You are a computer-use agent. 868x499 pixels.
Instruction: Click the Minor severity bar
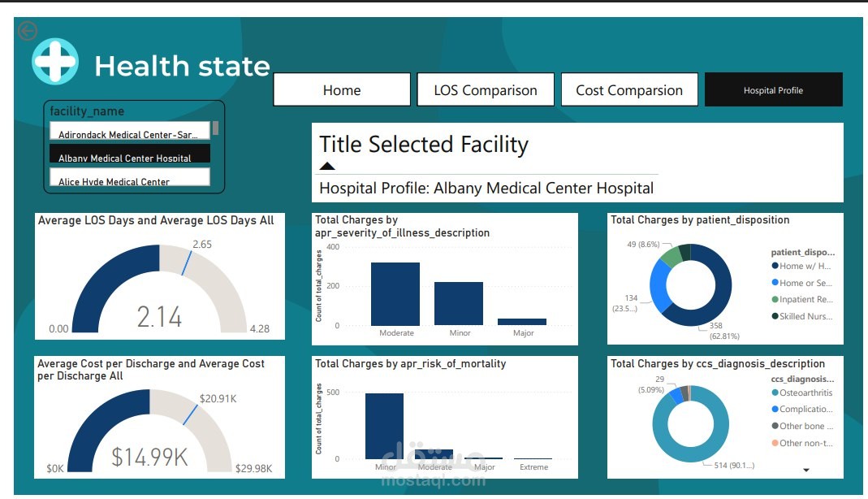(458, 303)
